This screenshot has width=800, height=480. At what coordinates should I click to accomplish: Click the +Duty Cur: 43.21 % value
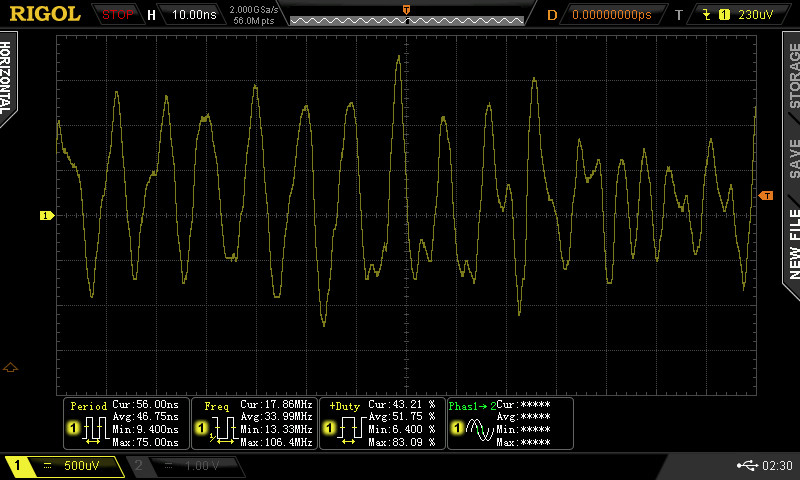(x=402, y=405)
